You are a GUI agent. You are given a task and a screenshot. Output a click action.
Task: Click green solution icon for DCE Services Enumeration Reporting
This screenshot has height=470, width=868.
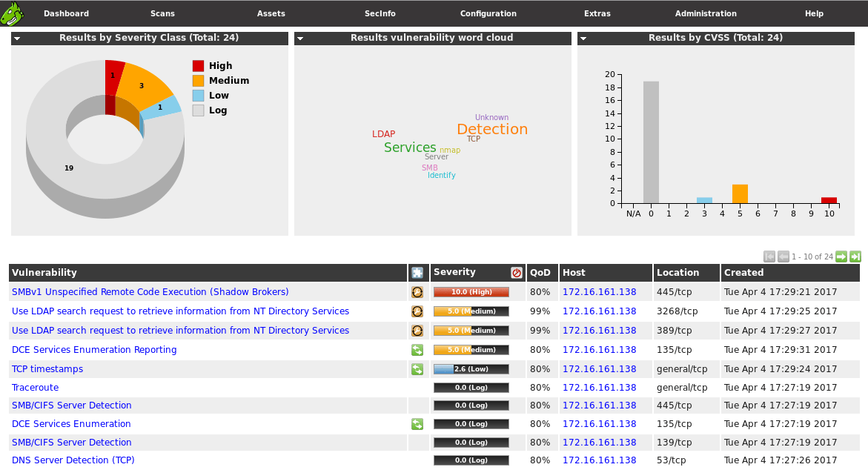(417, 350)
